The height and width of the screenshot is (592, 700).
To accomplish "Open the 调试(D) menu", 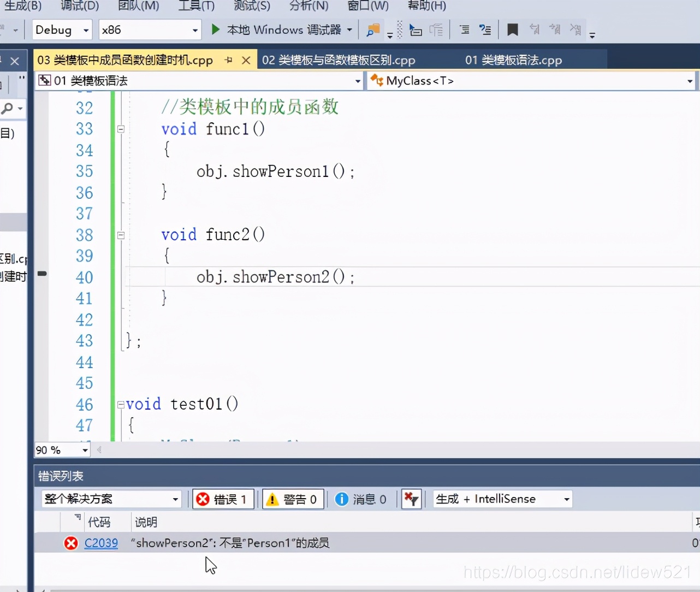I will (x=79, y=7).
